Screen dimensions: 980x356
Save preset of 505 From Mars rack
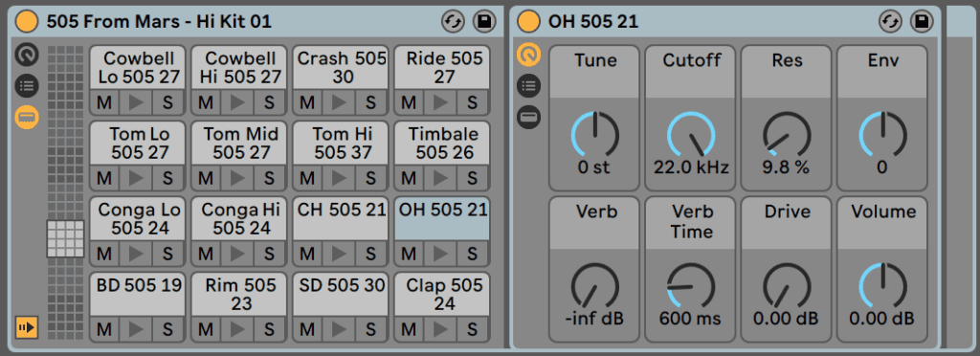(483, 22)
